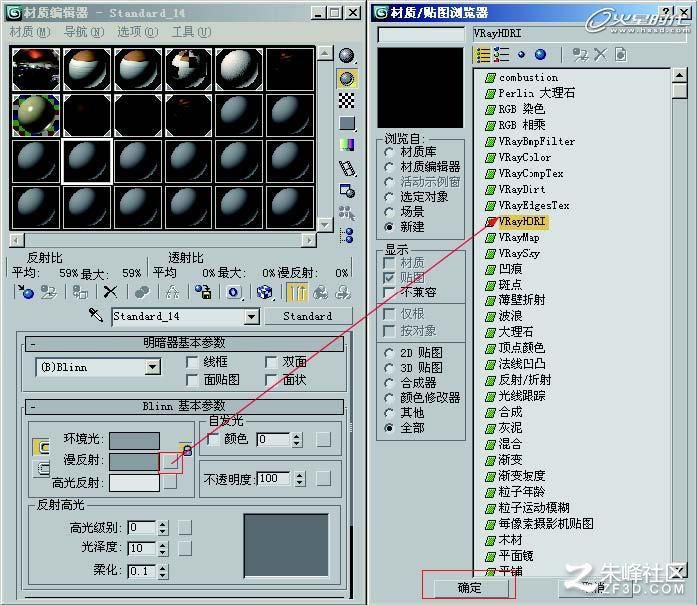Click the Select by Material icon

(x=346, y=213)
